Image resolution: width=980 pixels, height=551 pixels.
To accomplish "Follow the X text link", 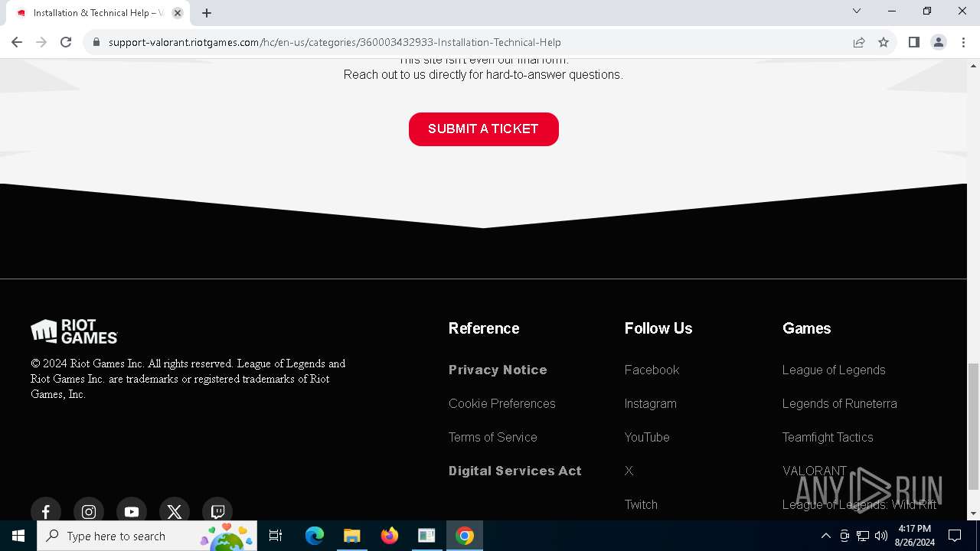I will 629,471.
